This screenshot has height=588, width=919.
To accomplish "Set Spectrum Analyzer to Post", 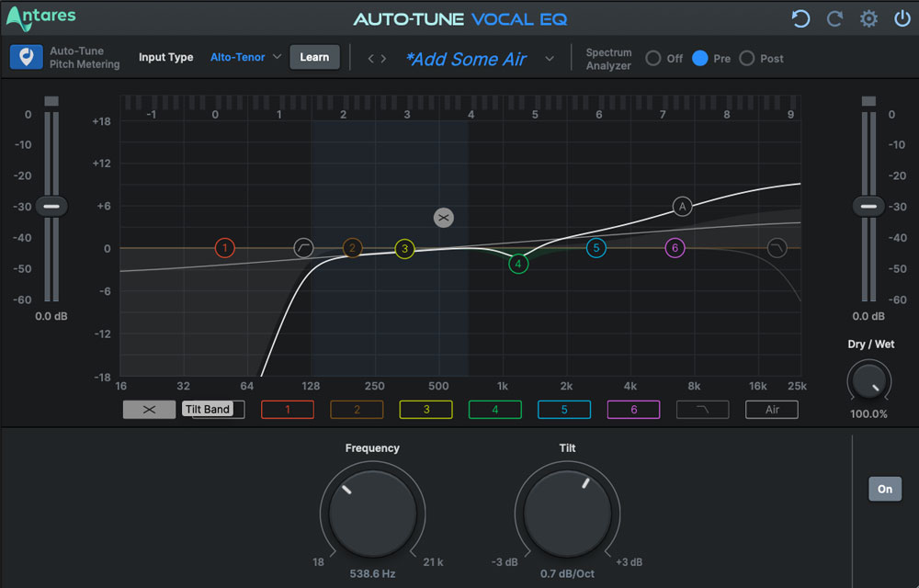I will click(x=746, y=58).
